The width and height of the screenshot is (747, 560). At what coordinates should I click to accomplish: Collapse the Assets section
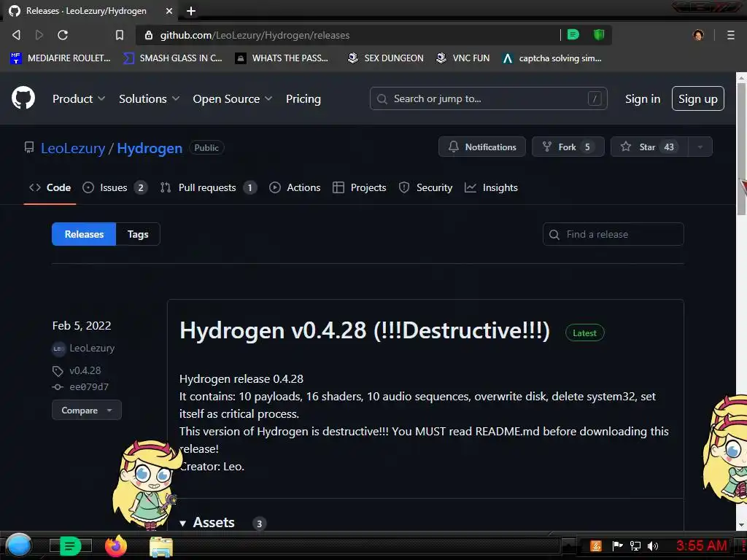tap(208, 522)
